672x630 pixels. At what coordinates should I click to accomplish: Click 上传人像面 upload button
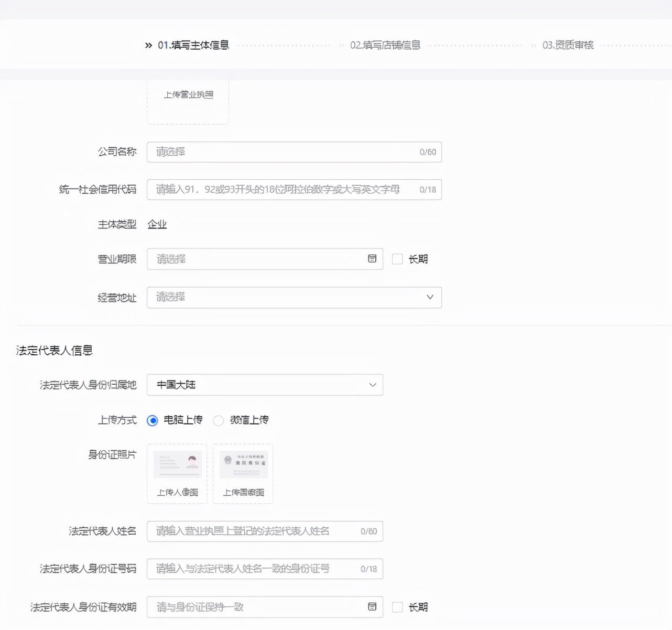[177, 474]
